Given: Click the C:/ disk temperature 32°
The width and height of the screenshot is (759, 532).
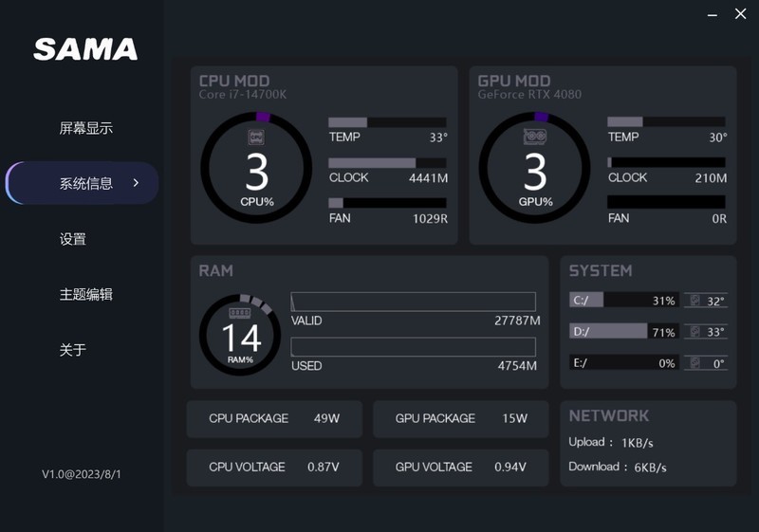Looking at the screenshot, I should (716, 302).
